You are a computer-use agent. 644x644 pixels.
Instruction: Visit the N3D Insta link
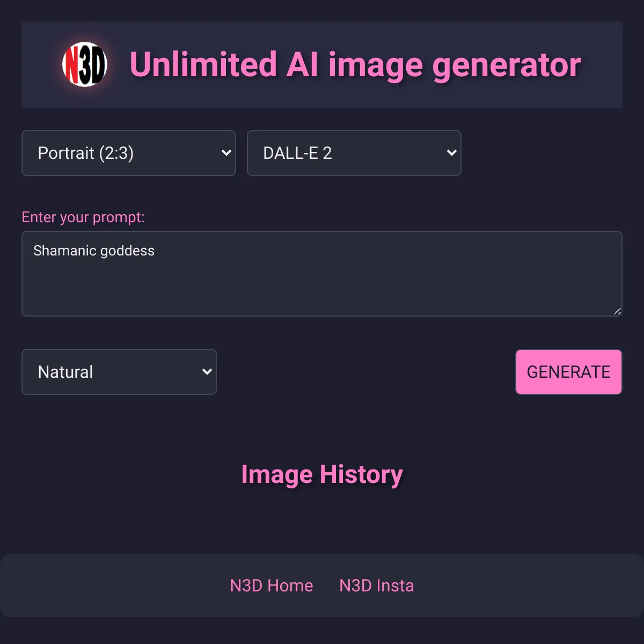tap(377, 586)
